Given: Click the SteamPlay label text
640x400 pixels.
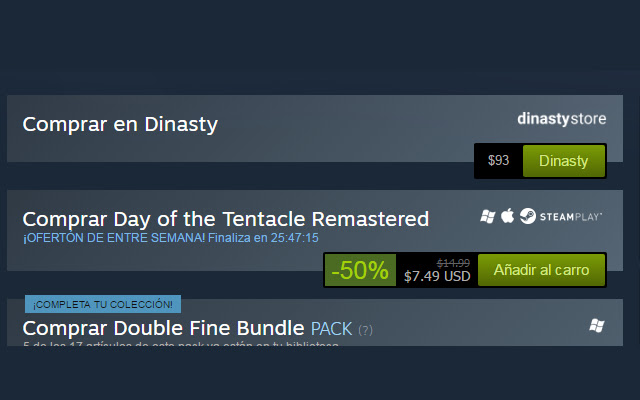Looking at the screenshot, I should click(x=571, y=217).
